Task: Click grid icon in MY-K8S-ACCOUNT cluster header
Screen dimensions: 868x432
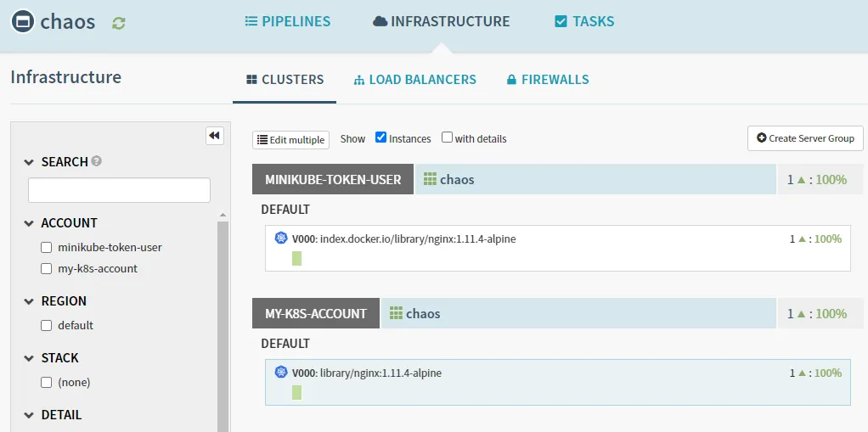Action: coord(396,313)
